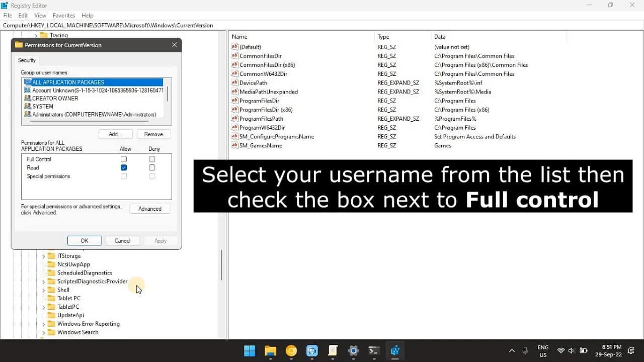
Task: Open the Edit menu
Action: point(23,16)
